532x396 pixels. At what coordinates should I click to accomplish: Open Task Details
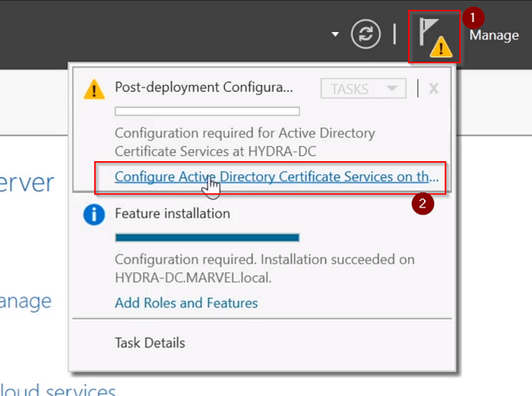pyautogui.click(x=150, y=343)
